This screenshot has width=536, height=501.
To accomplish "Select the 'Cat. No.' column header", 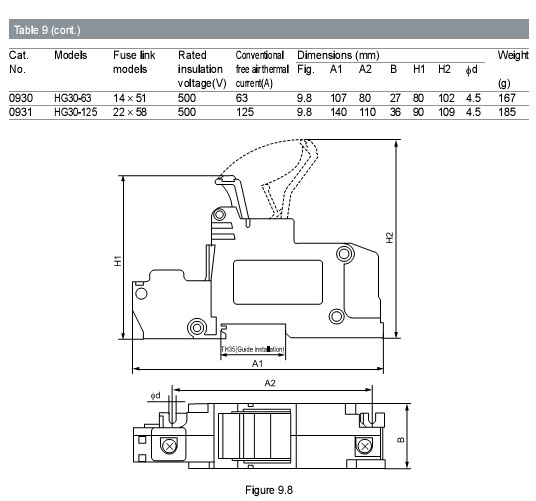I will point(19,62).
